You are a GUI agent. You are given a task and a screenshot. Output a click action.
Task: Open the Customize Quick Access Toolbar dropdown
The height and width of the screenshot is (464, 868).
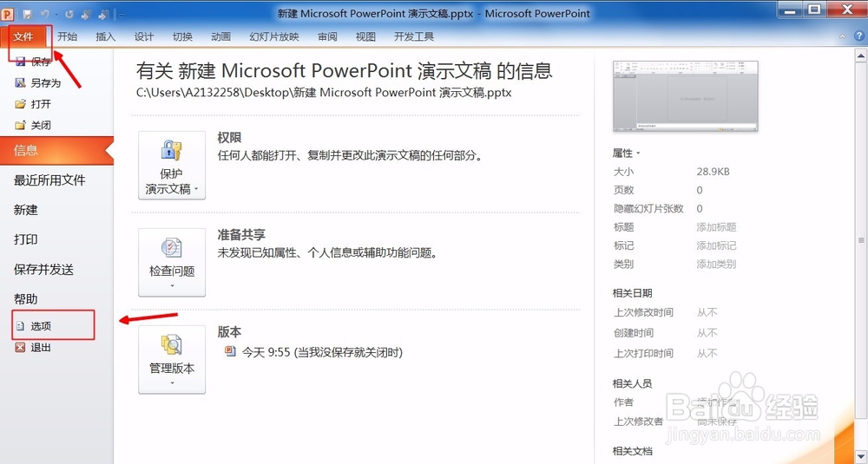click(x=122, y=15)
